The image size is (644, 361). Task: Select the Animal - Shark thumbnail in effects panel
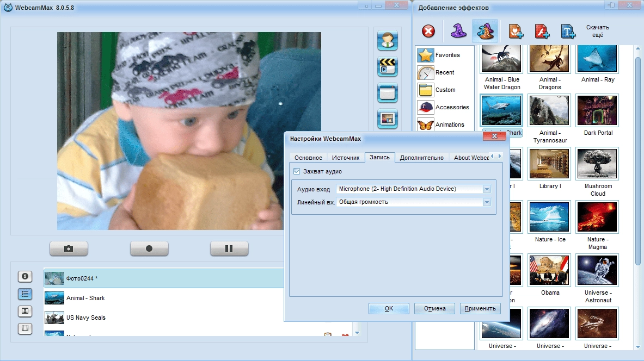click(501, 110)
